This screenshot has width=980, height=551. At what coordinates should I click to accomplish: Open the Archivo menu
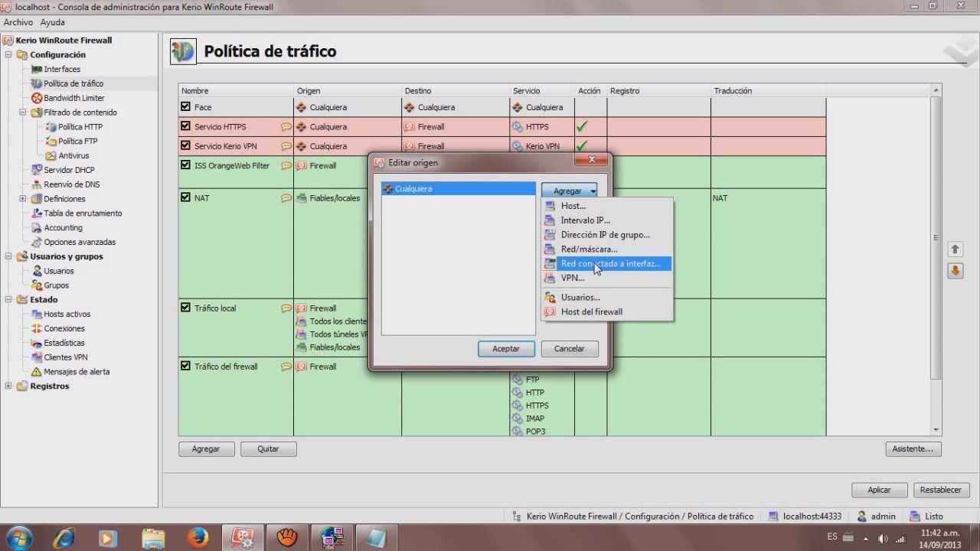[18, 23]
